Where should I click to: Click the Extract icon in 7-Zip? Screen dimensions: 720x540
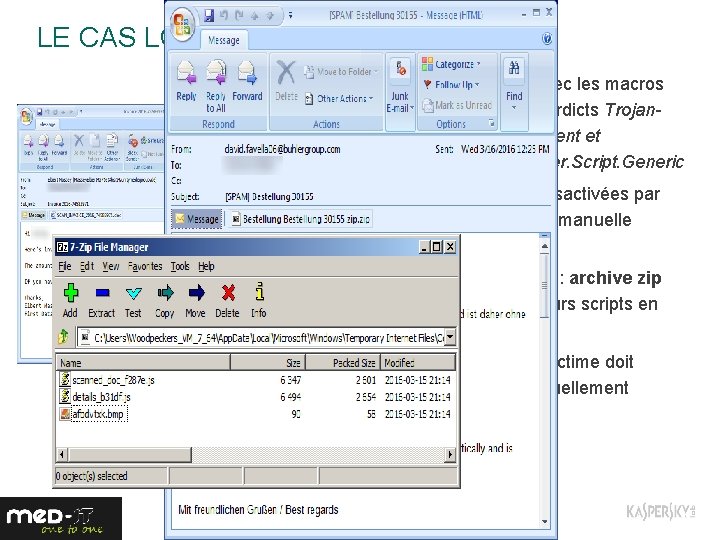click(x=102, y=293)
